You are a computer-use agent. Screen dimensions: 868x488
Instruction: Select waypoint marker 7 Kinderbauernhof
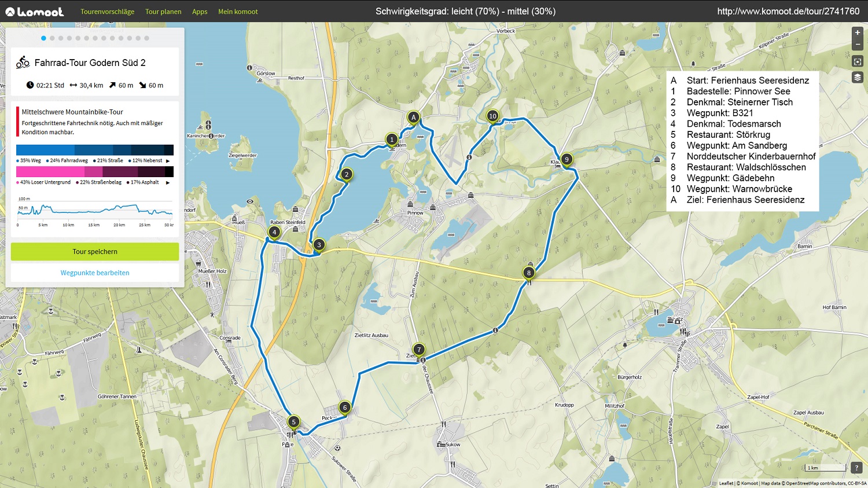(x=419, y=350)
